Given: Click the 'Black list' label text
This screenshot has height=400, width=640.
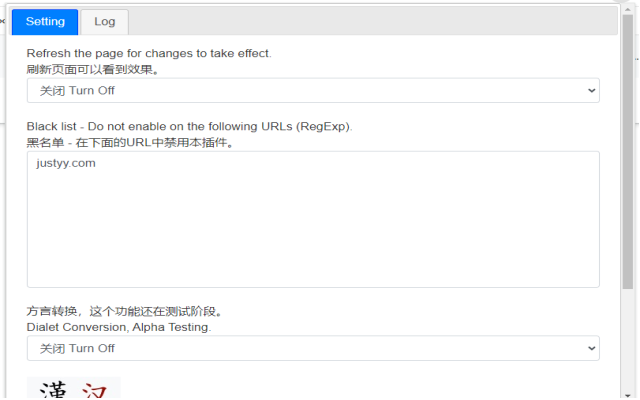Looking at the screenshot, I should tap(189, 127).
